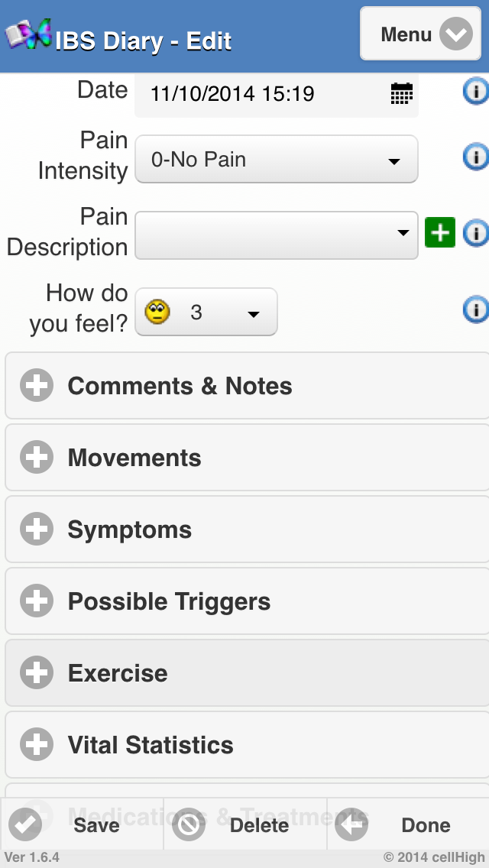Expand the Exercise section
This screenshot has width=489, height=868.
pos(247,673)
